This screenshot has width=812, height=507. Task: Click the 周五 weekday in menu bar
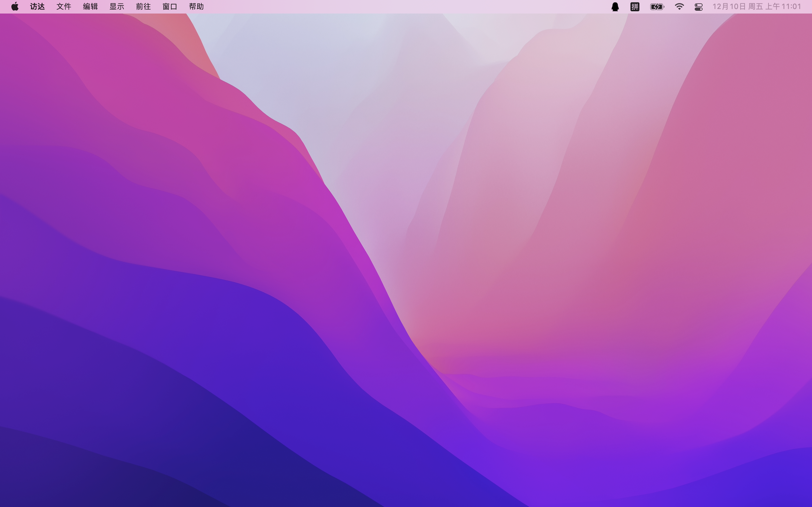pyautogui.click(x=755, y=7)
